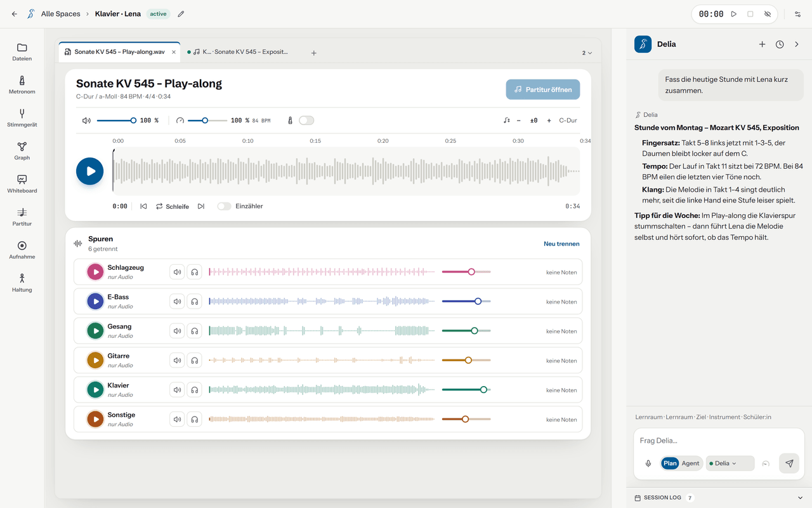This screenshot has width=812, height=508.
Task: Click the 0:15 timeline marker
Action: (x=315, y=141)
